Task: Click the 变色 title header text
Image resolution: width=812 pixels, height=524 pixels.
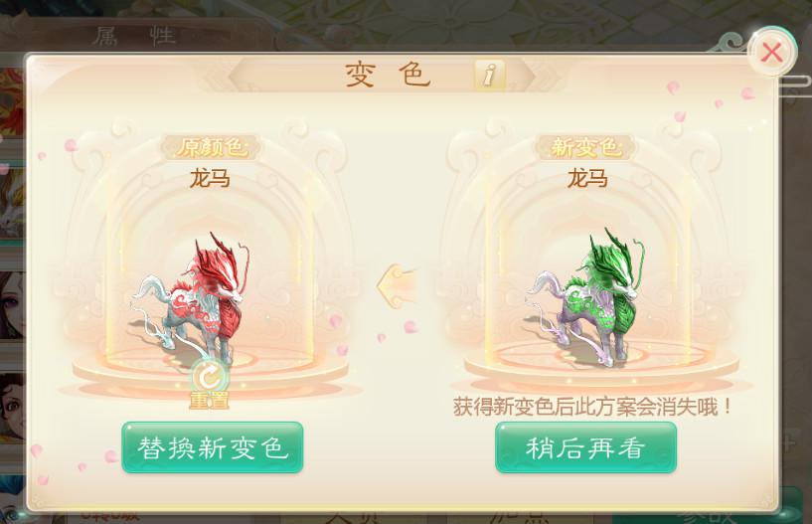Action: 388,75
